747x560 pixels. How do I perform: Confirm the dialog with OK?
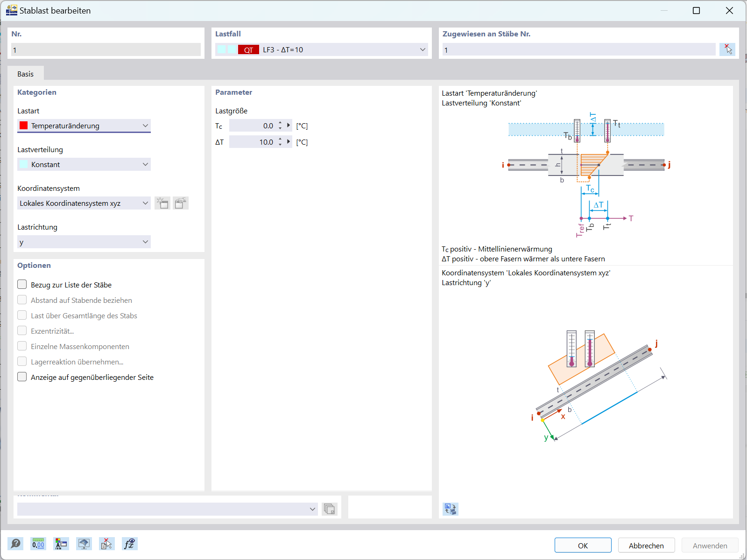click(x=583, y=545)
